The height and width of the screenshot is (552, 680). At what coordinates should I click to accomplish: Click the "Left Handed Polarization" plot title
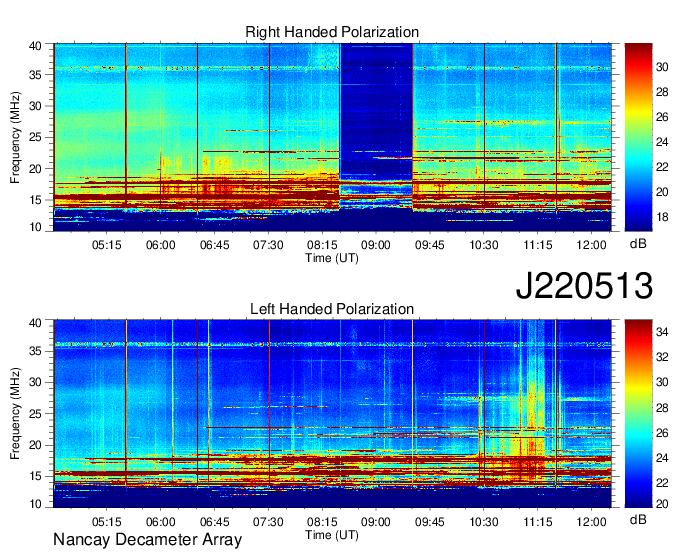[x=332, y=309]
